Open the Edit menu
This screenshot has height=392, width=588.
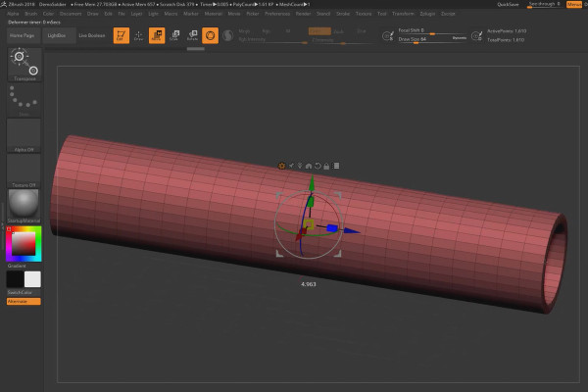[x=109, y=14]
